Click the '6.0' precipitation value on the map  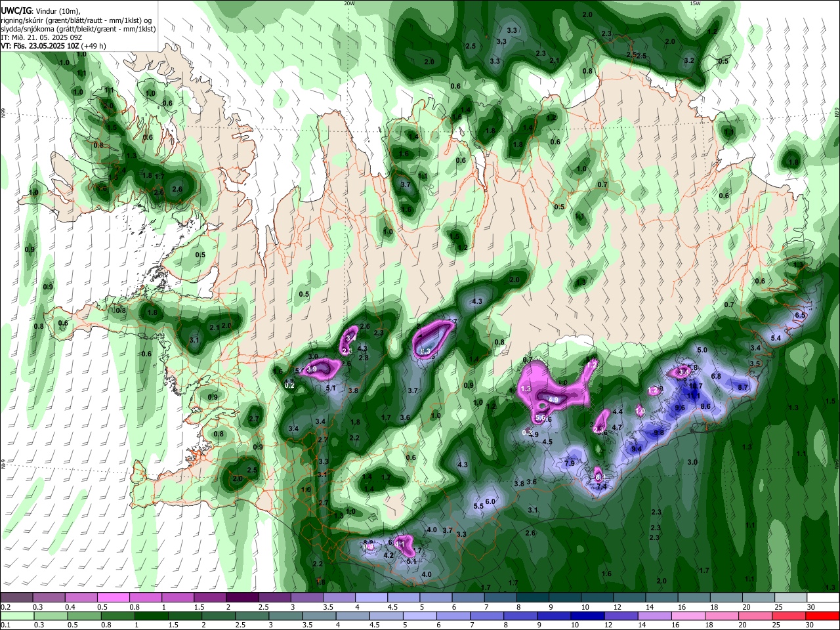(490, 501)
